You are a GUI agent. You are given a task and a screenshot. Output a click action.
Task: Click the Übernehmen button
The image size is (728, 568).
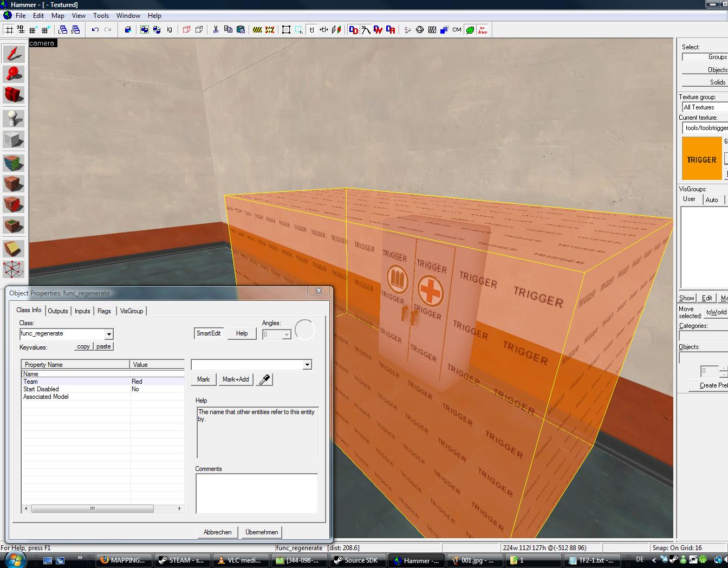[x=262, y=532]
